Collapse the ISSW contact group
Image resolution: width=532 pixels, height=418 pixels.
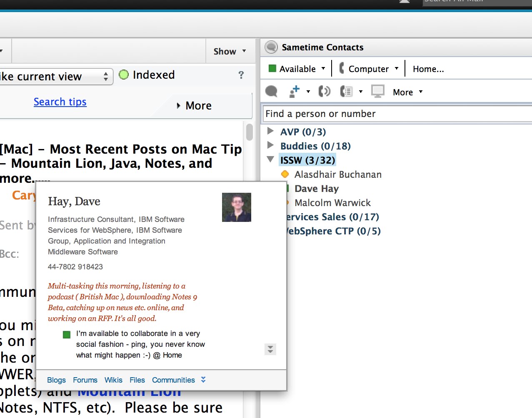(271, 159)
